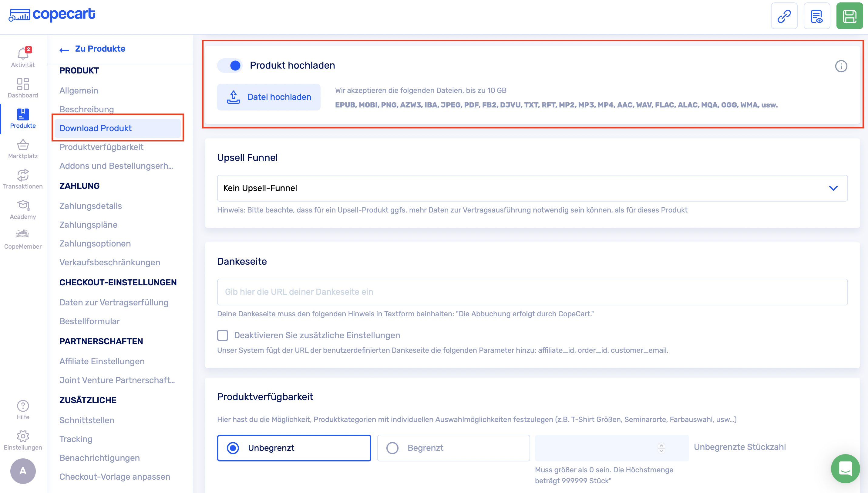The image size is (868, 493).
Task: Click the Datei hochladen button
Action: pos(269,97)
